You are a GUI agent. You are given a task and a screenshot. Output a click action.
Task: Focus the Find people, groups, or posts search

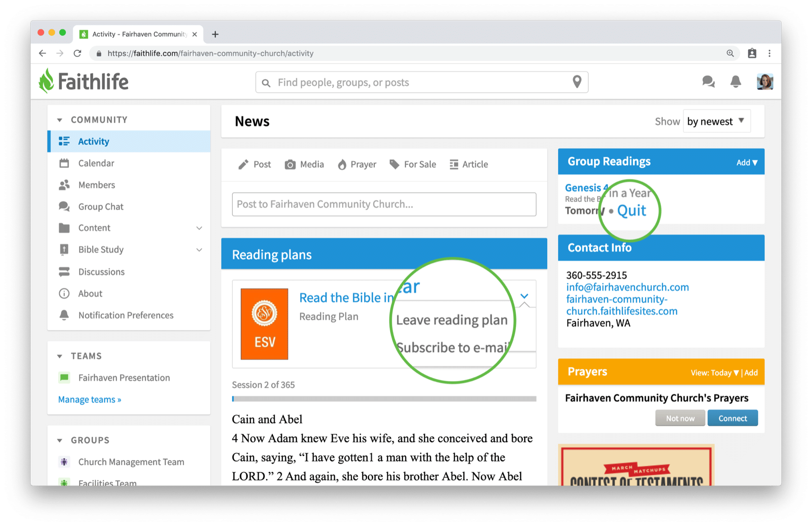click(422, 82)
